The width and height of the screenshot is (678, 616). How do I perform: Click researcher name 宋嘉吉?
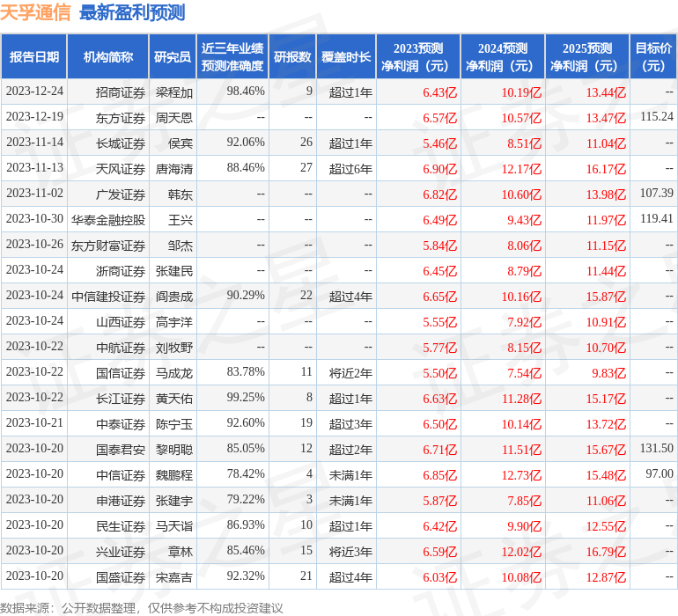pyautogui.click(x=174, y=577)
